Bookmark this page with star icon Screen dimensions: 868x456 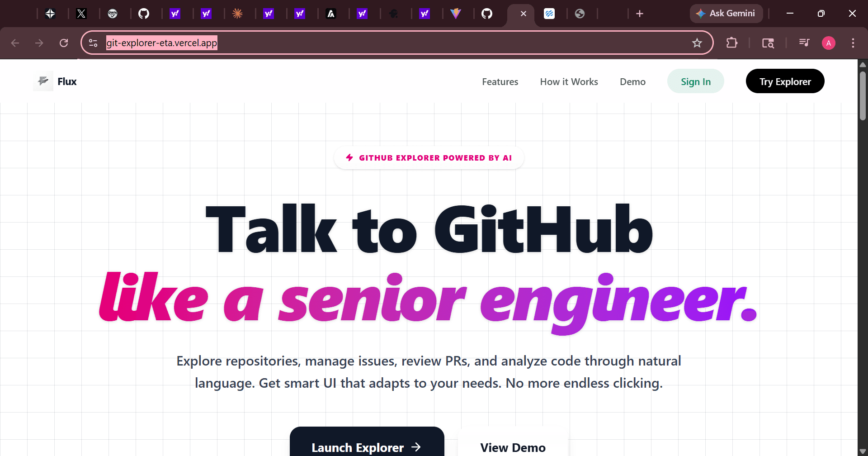click(x=697, y=43)
